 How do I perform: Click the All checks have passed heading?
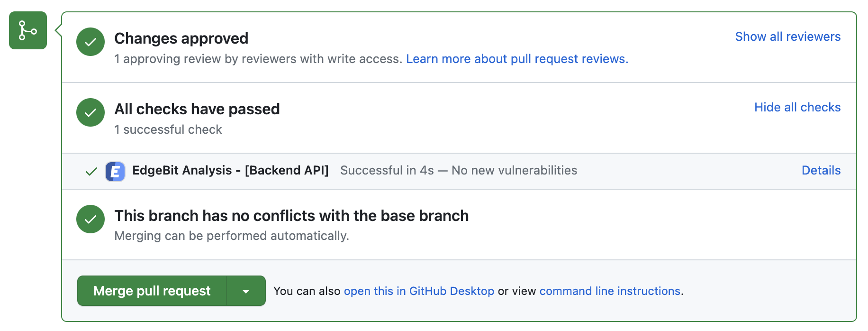(197, 109)
